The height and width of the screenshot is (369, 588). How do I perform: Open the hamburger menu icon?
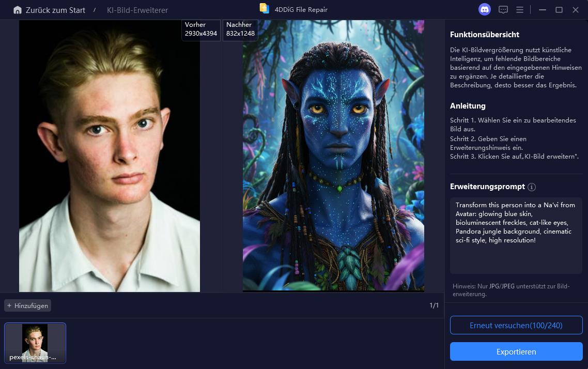click(x=520, y=9)
